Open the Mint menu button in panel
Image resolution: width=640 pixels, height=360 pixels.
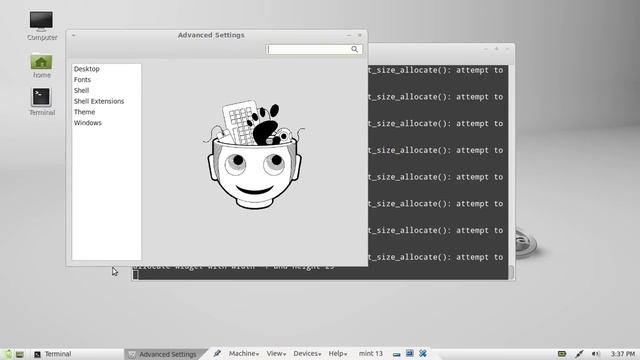(8, 354)
